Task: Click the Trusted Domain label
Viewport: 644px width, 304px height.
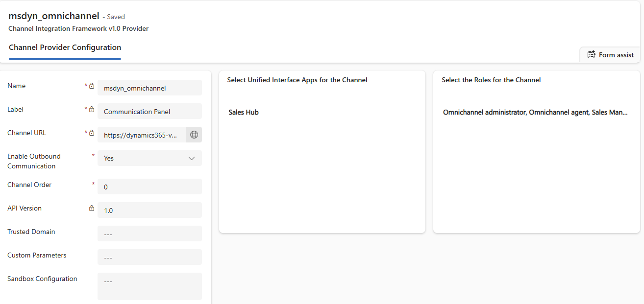Action: 31,232
